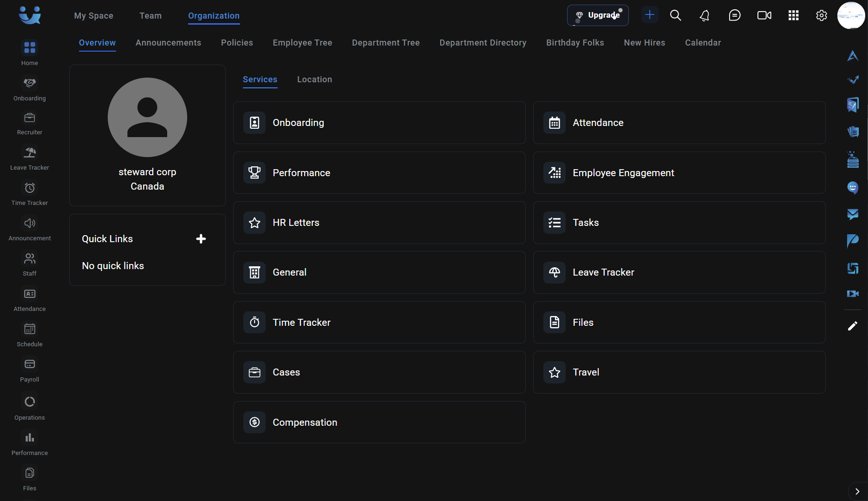
Task: Add a new quick link with plus
Action: (x=201, y=239)
